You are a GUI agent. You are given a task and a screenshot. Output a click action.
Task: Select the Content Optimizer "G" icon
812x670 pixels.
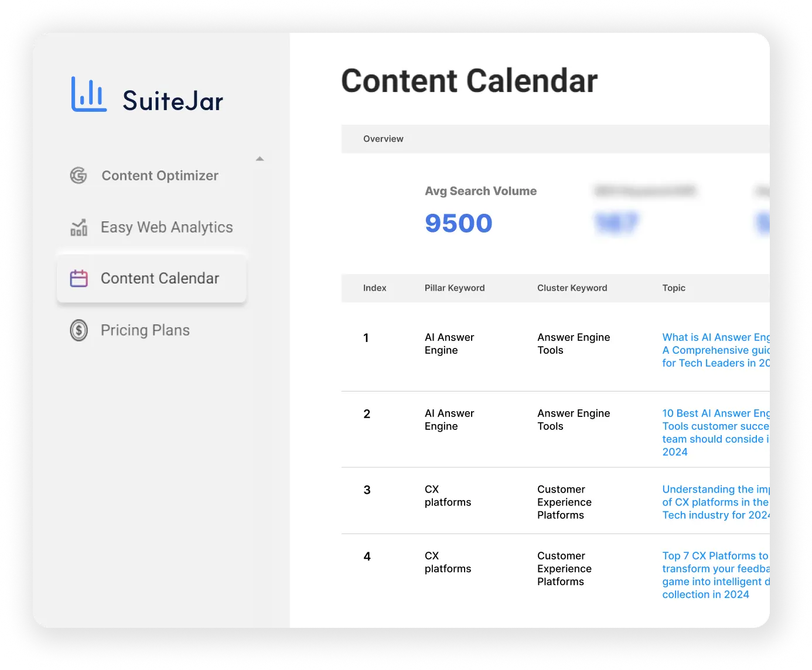click(79, 175)
